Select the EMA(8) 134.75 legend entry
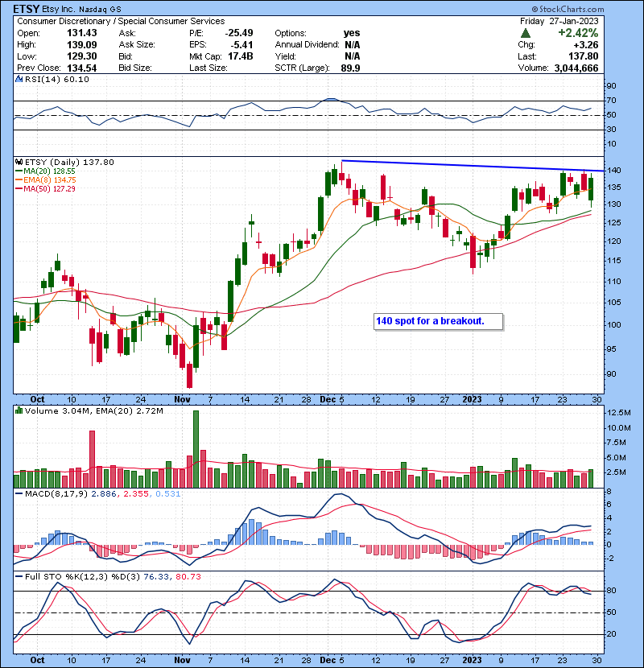This screenshot has height=668, width=644. click(46, 179)
